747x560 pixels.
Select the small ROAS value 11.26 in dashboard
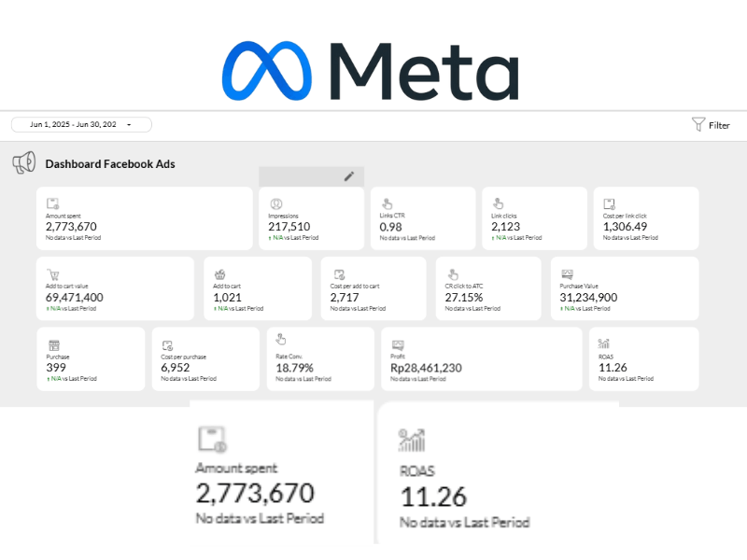coord(613,368)
